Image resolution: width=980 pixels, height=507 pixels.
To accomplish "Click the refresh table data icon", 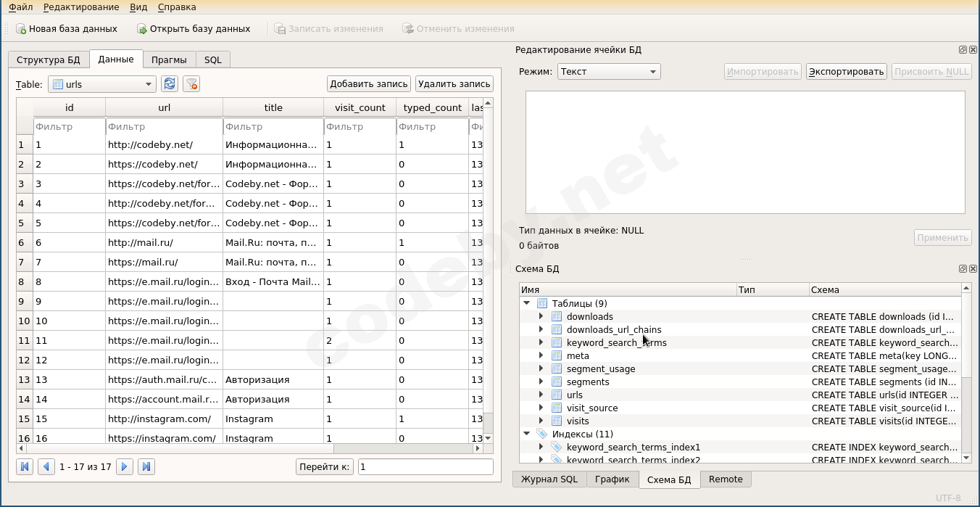I will click(170, 84).
